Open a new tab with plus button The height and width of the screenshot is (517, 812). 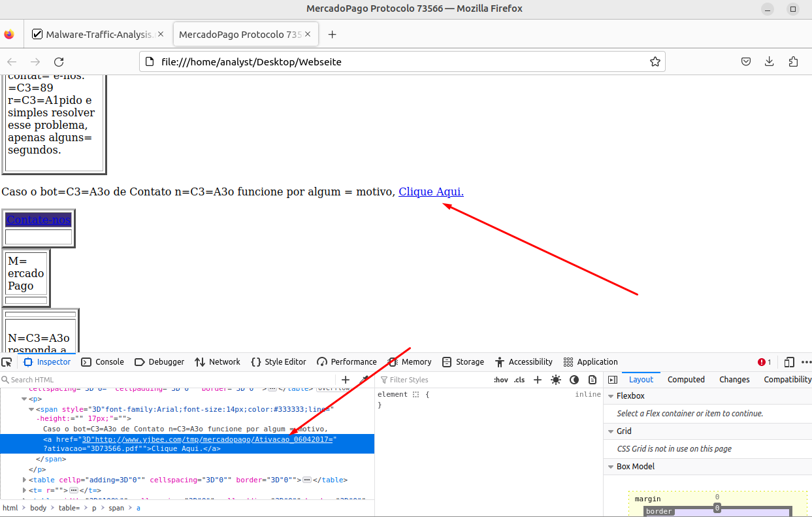pos(332,35)
